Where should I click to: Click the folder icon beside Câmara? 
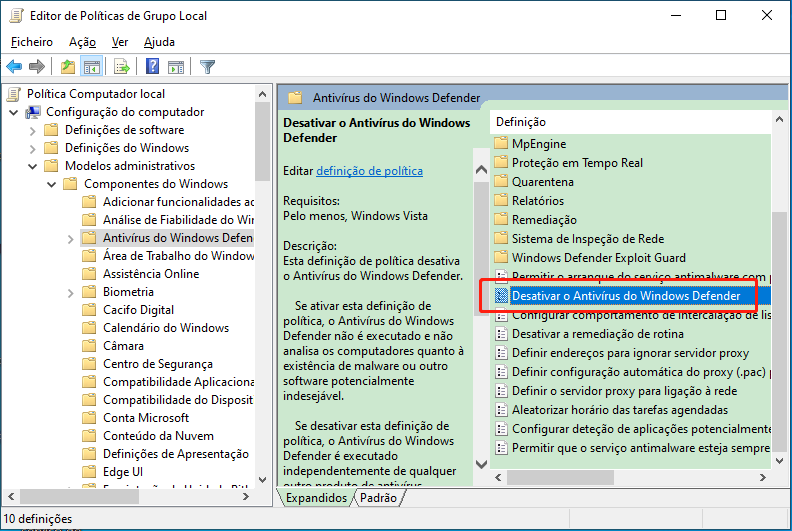click(x=89, y=346)
